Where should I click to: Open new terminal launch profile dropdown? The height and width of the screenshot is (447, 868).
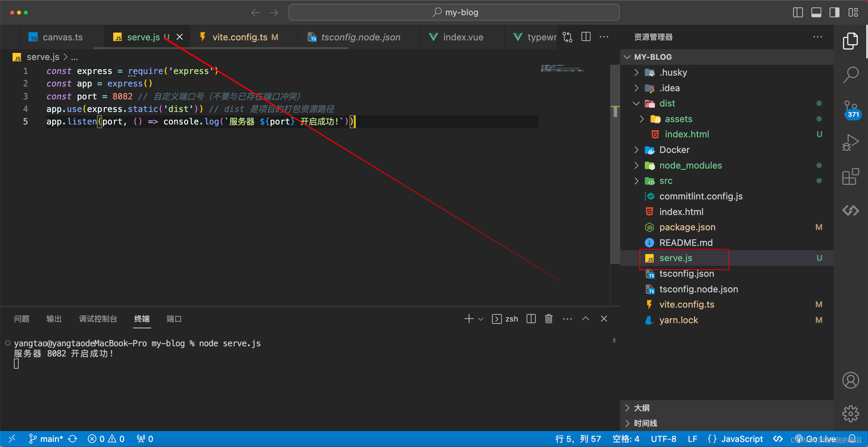point(481,319)
